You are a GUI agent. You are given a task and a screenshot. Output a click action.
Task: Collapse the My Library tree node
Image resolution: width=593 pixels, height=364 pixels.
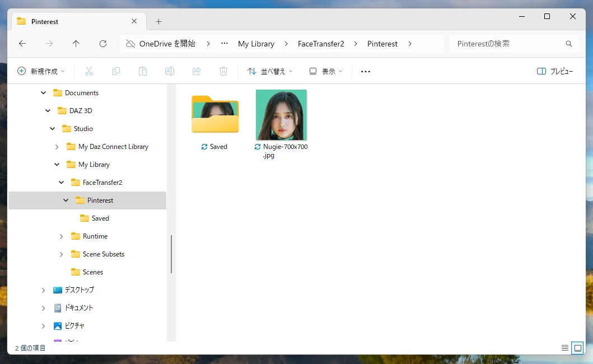[x=57, y=165]
